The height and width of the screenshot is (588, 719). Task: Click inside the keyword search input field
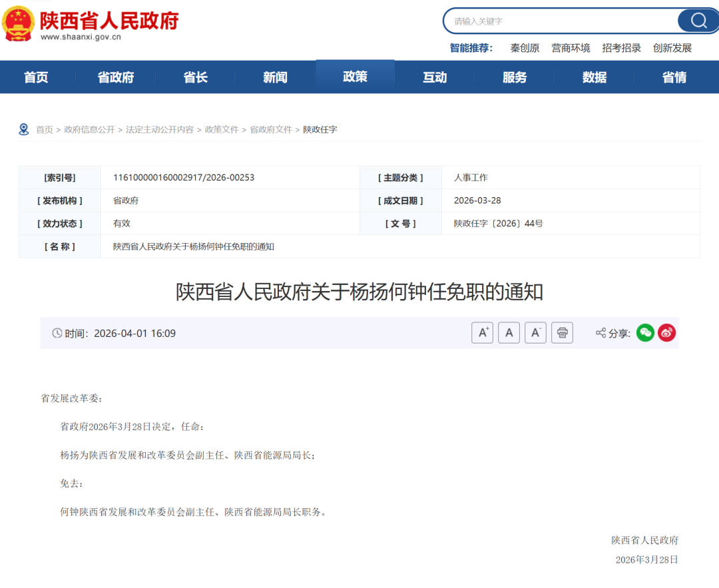pyautogui.click(x=566, y=21)
